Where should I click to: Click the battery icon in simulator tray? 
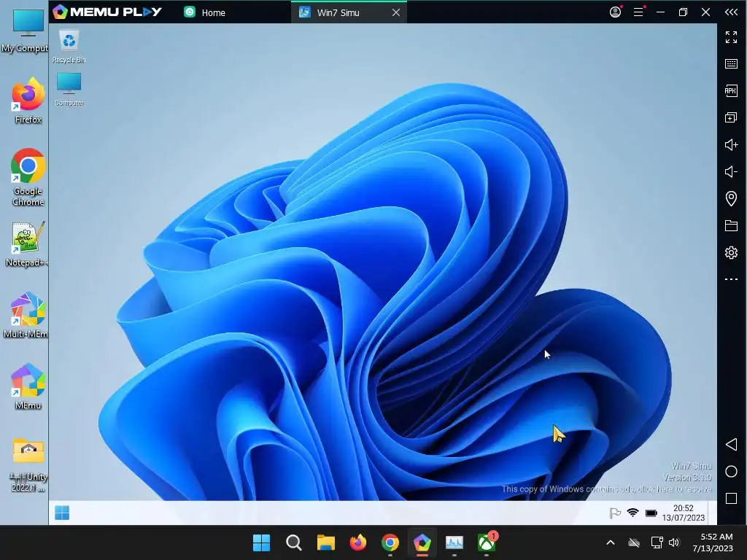click(x=651, y=513)
